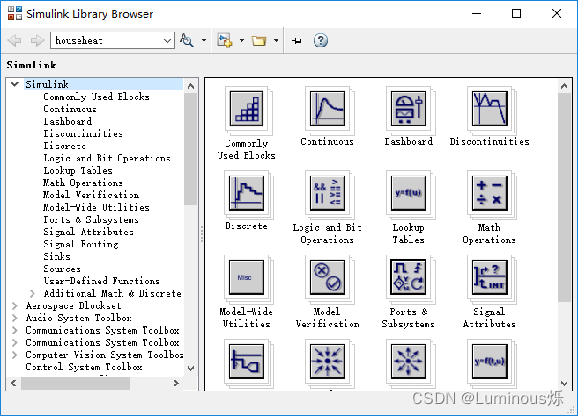Select Math Operations in the tree
This screenshot has width=579, height=416.
click(83, 183)
